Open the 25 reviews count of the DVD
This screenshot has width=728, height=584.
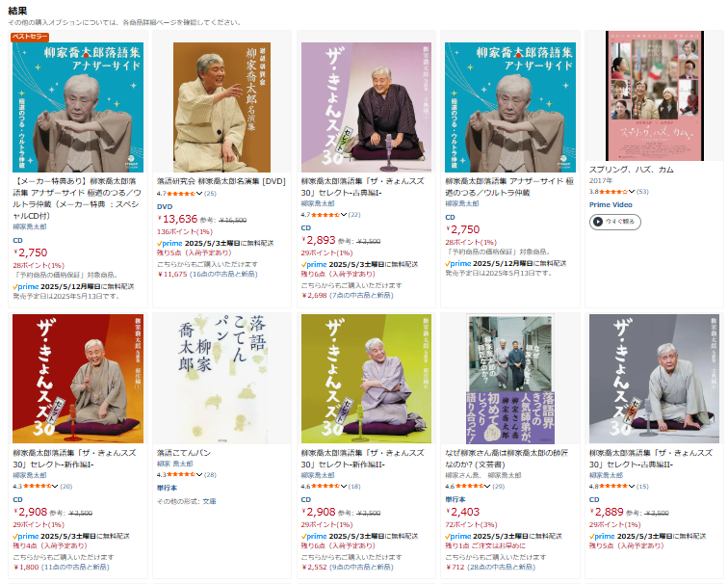(x=210, y=194)
